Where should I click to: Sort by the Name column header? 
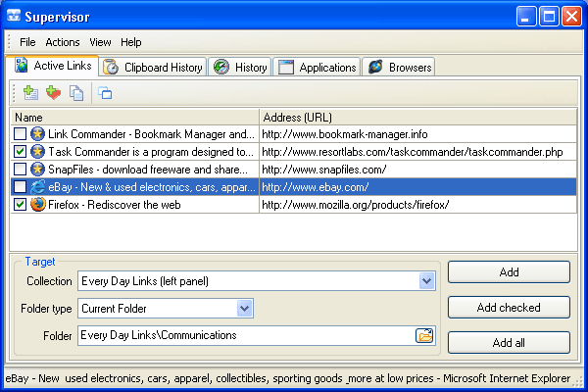tap(135, 118)
